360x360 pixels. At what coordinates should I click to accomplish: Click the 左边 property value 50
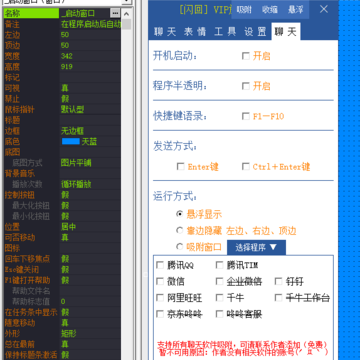65,35
